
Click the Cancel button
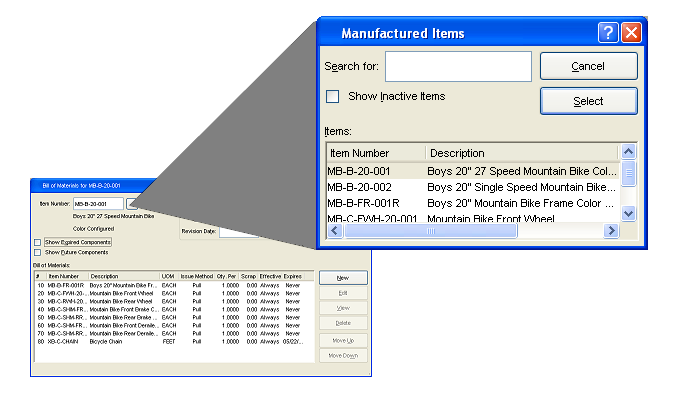click(588, 66)
